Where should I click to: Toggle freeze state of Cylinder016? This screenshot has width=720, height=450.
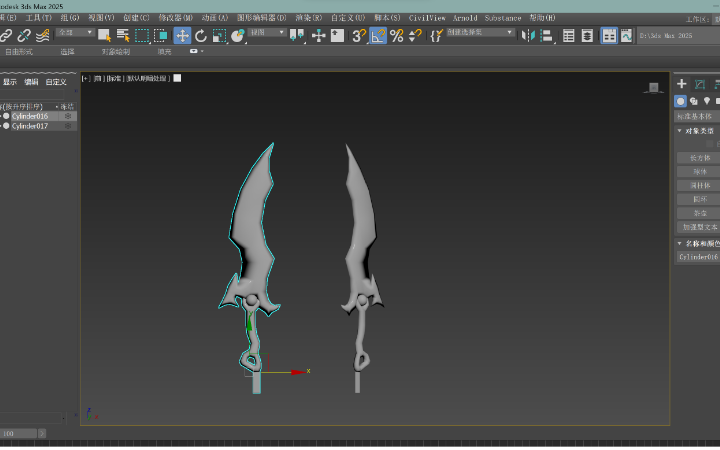[68, 116]
